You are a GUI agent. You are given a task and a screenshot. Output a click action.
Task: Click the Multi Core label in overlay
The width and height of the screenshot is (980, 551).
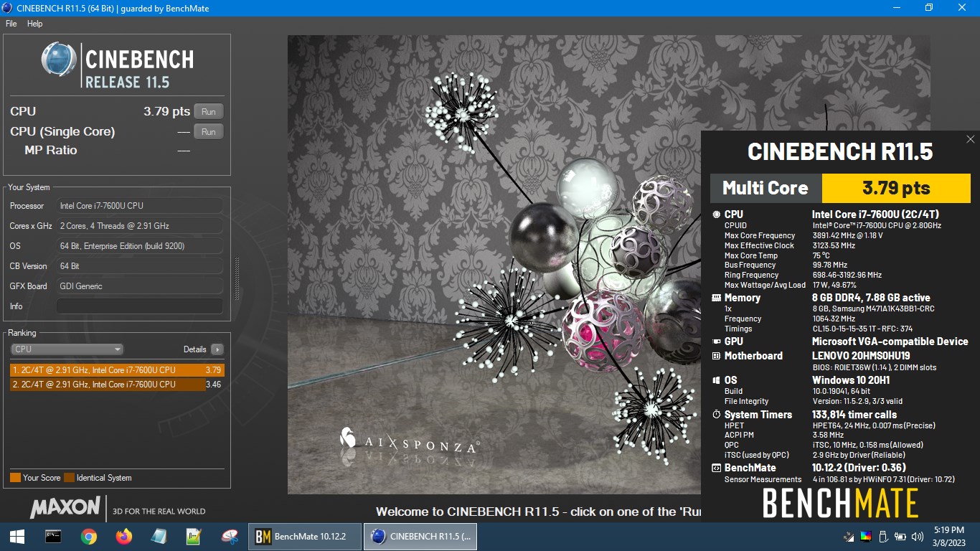(x=765, y=188)
